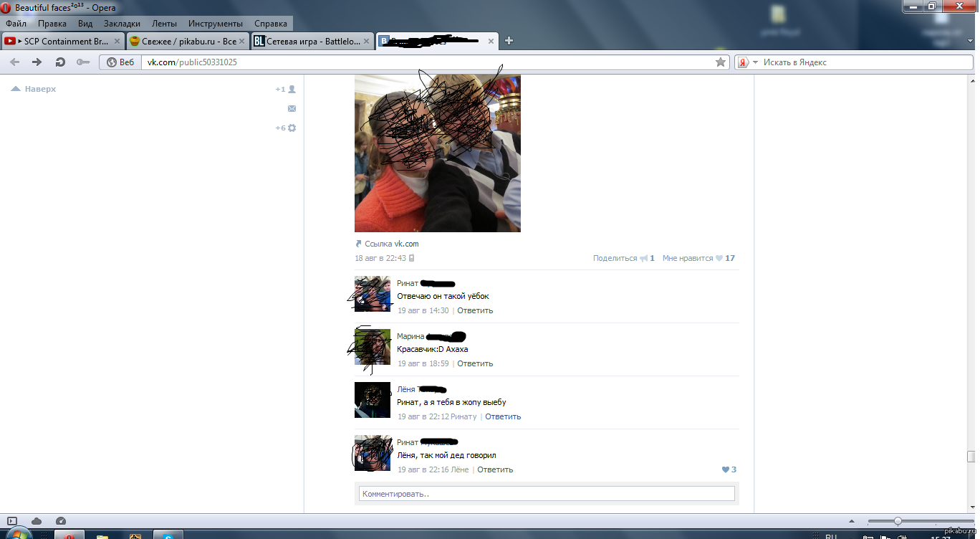This screenshot has width=980, height=539.
Task: Open the messages envelope icon in the sidebar
Action: coord(292,109)
